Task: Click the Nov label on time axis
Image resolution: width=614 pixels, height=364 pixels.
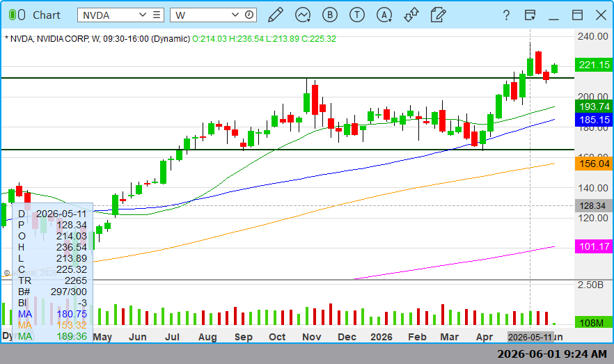Action: (x=311, y=337)
